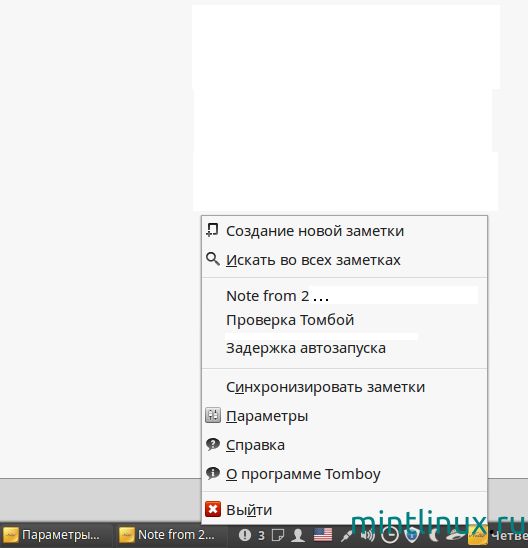
Task: Click the shield update manager tray icon
Action: (x=412, y=535)
